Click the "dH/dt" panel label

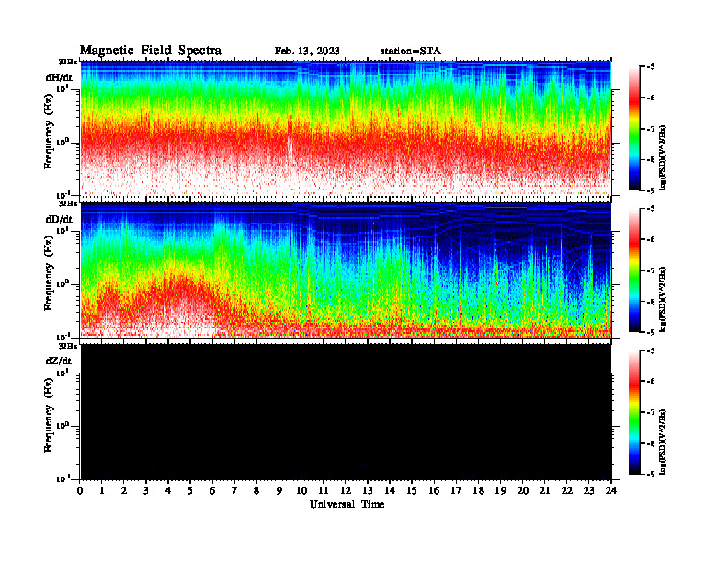[x=59, y=77]
